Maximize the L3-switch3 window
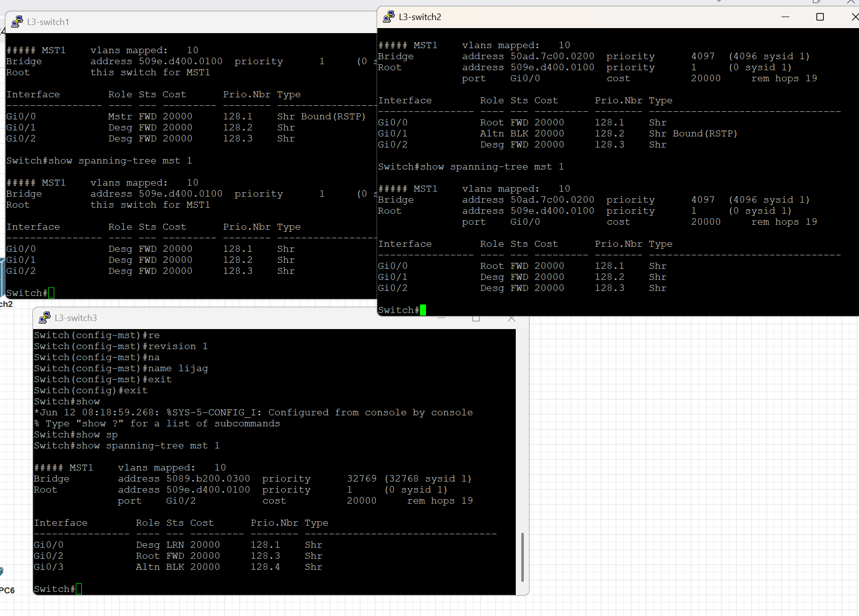Screen dimensions: 859x616 [476, 319]
